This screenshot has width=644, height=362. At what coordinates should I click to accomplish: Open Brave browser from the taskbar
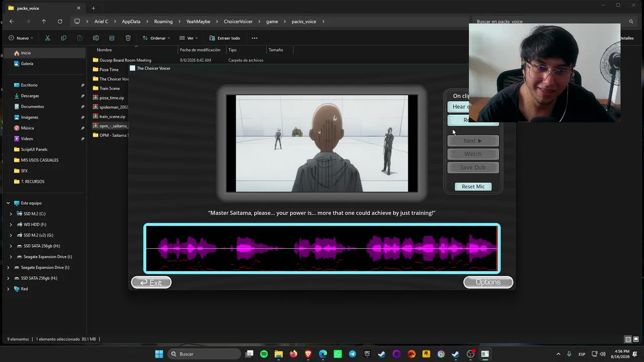(x=308, y=354)
